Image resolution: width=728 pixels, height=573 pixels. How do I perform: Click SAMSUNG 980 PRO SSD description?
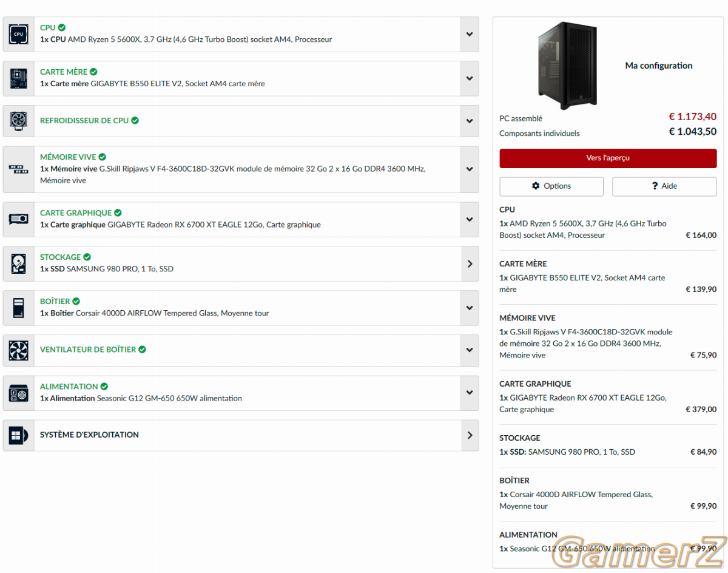point(107,269)
